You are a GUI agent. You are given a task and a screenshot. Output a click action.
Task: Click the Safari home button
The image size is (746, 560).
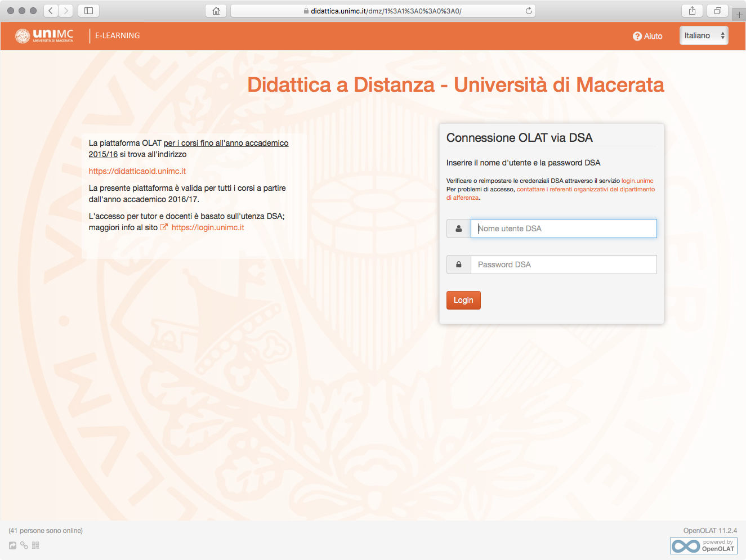click(216, 11)
